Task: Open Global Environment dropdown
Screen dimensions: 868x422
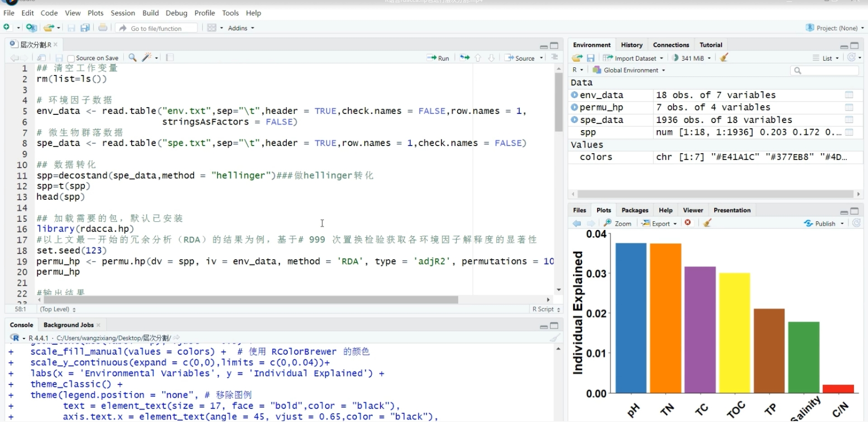Action: tap(629, 70)
